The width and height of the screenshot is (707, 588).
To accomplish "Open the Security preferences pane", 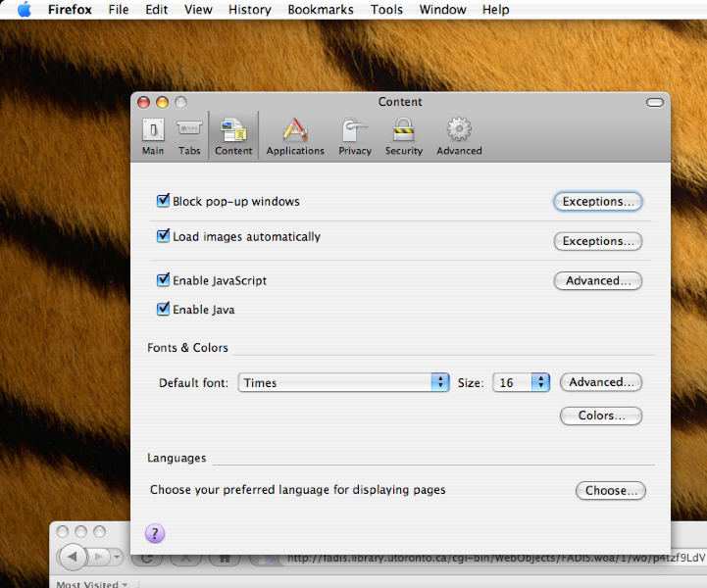I will click(x=404, y=136).
